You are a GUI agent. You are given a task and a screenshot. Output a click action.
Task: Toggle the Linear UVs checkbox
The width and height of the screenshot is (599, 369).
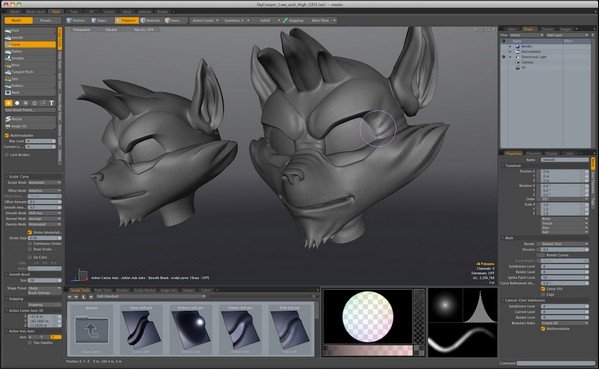coord(543,289)
